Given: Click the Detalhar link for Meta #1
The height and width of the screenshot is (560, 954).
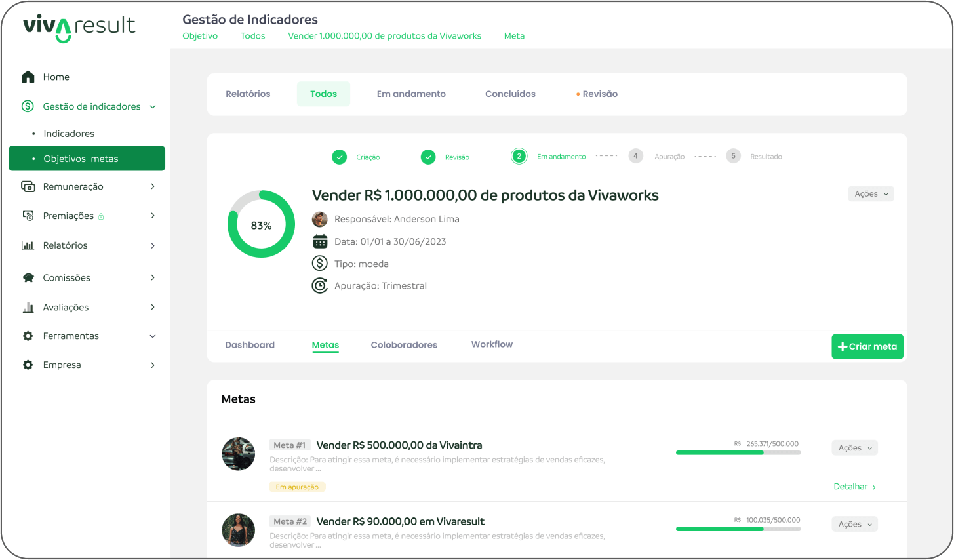Looking at the screenshot, I should coord(854,487).
